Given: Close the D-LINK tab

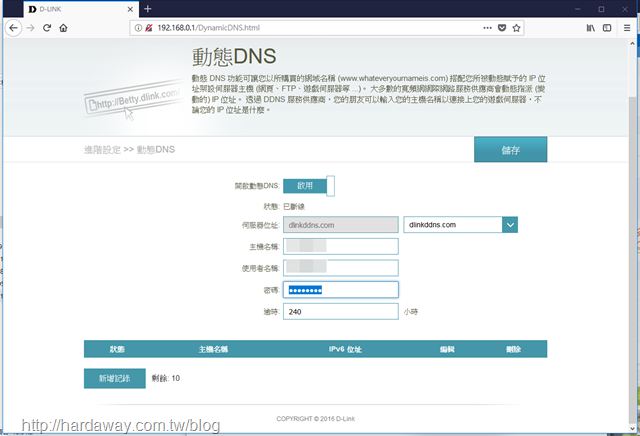Looking at the screenshot, I should point(130,9).
